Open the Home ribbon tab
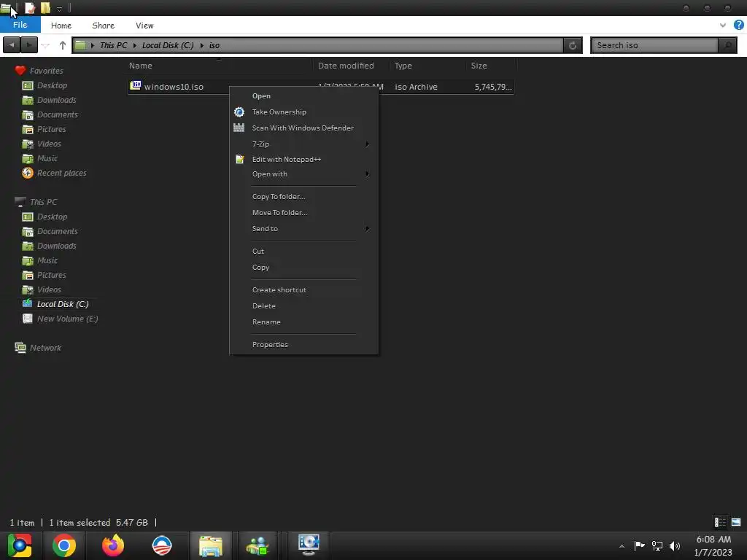The height and width of the screenshot is (560, 747). pos(61,26)
